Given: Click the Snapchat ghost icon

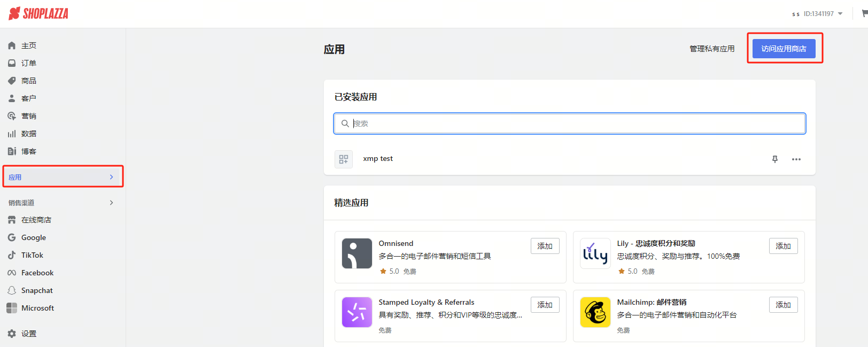Looking at the screenshot, I should [12, 290].
